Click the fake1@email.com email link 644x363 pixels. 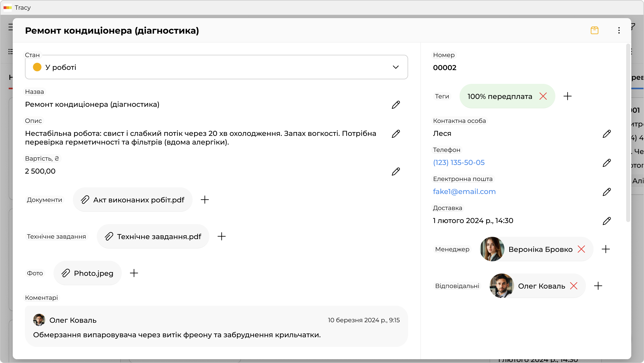[x=464, y=192]
